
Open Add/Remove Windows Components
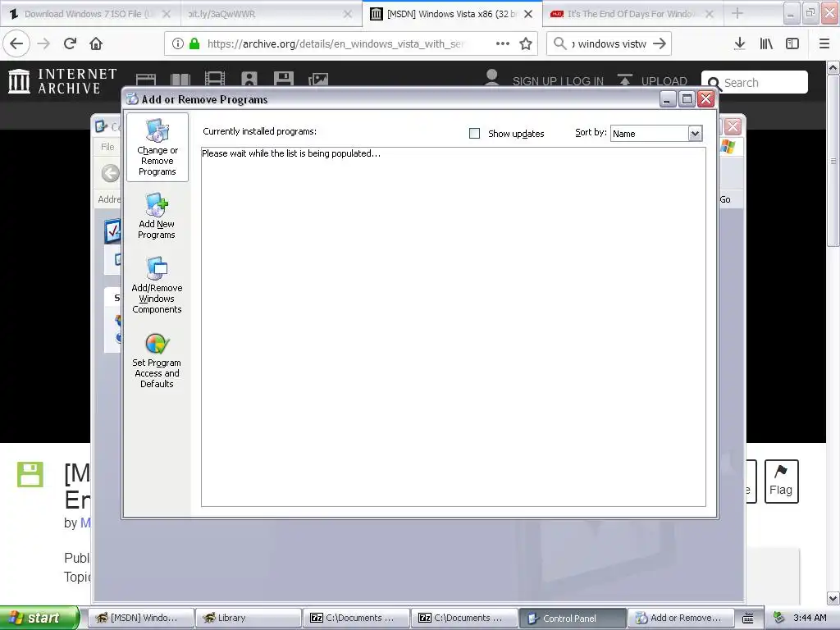click(x=157, y=285)
